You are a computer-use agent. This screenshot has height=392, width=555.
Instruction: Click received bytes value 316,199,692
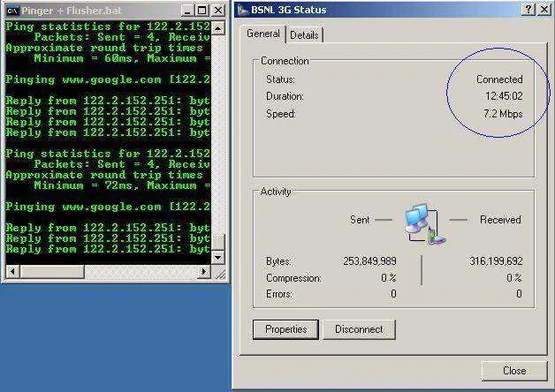click(x=496, y=261)
